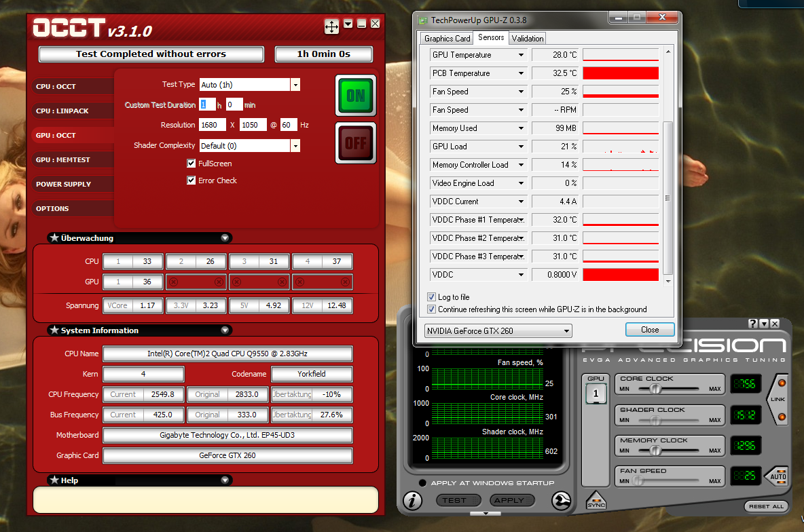Open the VDDC Current sensor dropdown
Image resolution: width=804 pixels, height=532 pixels.
pos(521,202)
